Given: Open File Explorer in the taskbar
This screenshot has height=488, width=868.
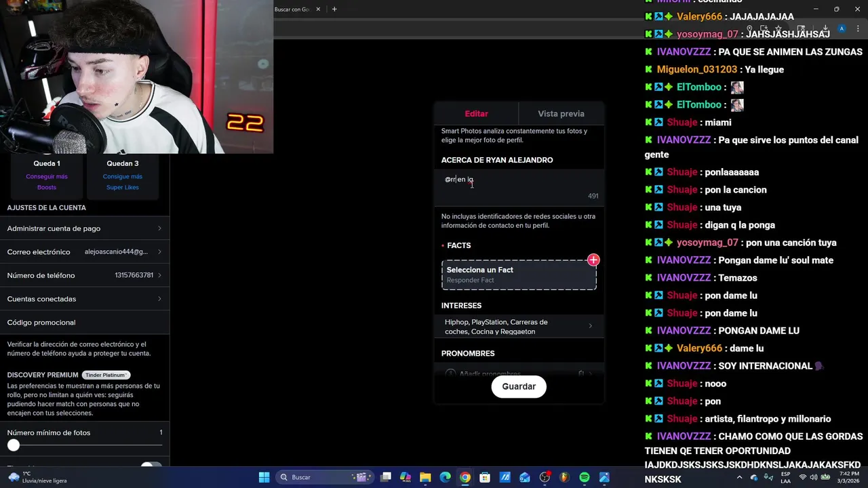Looking at the screenshot, I should pos(425,477).
